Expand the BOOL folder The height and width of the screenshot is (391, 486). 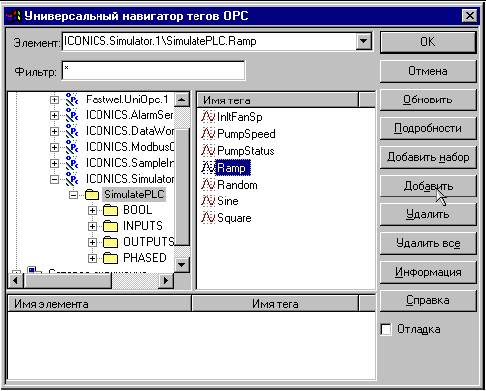92,211
